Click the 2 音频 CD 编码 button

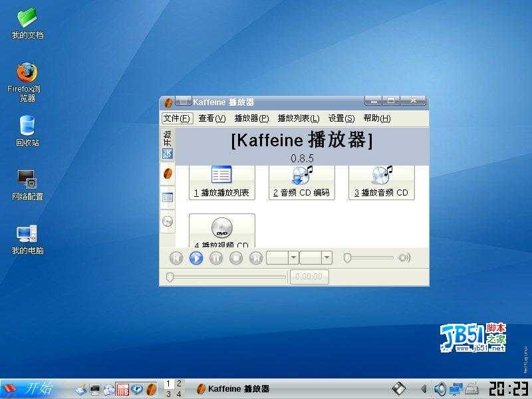pos(302,182)
